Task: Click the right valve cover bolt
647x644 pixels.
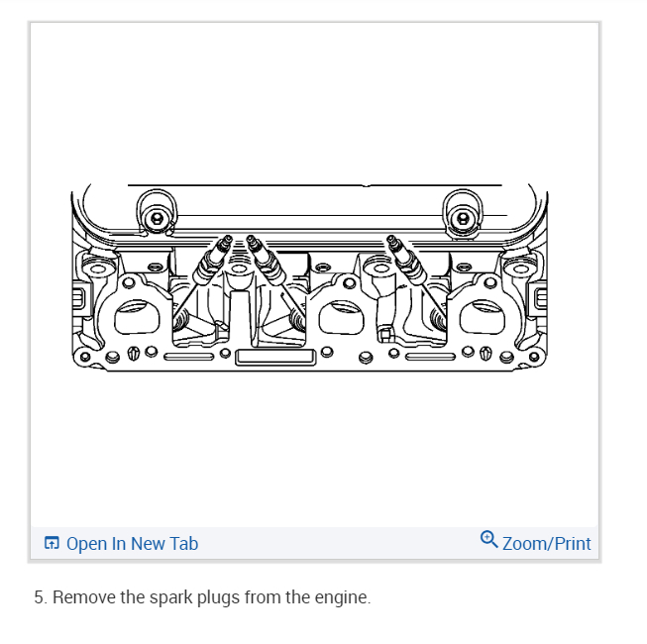Action: (x=463, y=218)
